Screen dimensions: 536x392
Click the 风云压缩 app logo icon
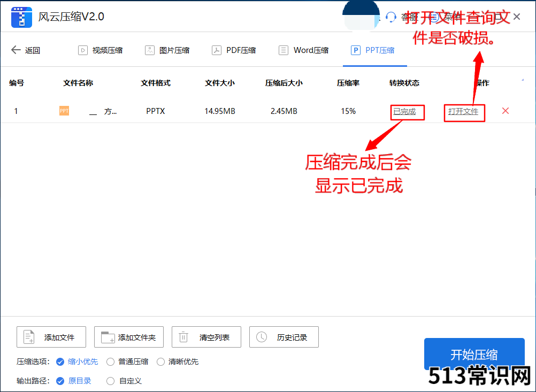21,17
